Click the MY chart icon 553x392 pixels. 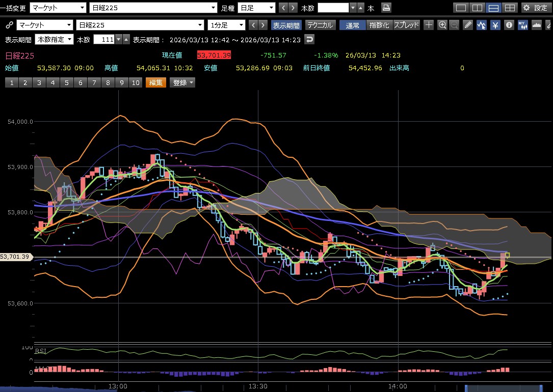pos(522,25)
